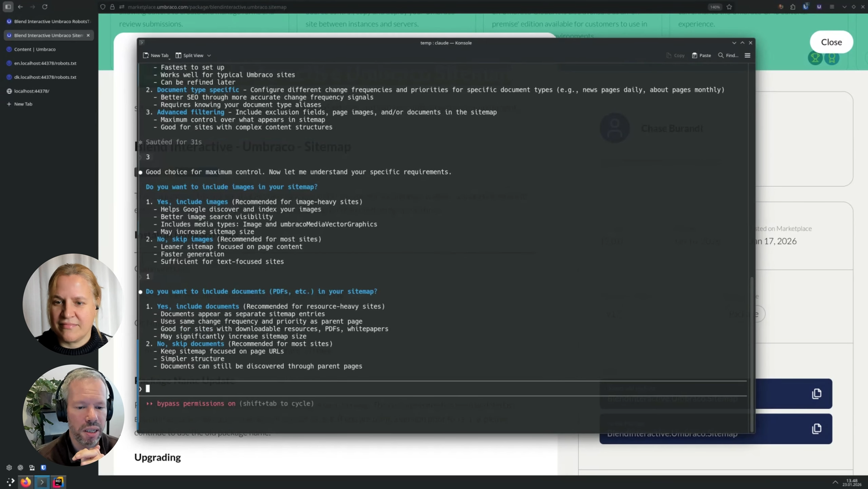
Task: Click Copy in the Konsole toolbar
Action: click(x=675, y=55)
